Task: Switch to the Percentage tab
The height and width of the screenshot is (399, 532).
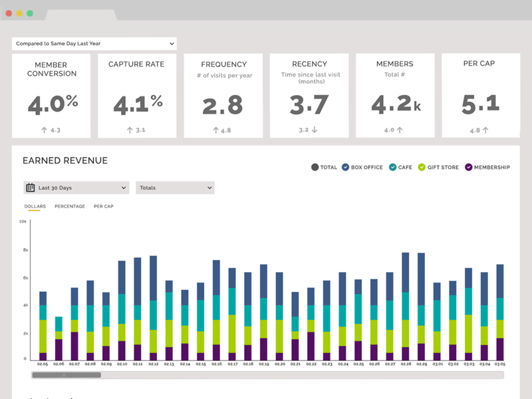Action: click(x=70, y=207)
